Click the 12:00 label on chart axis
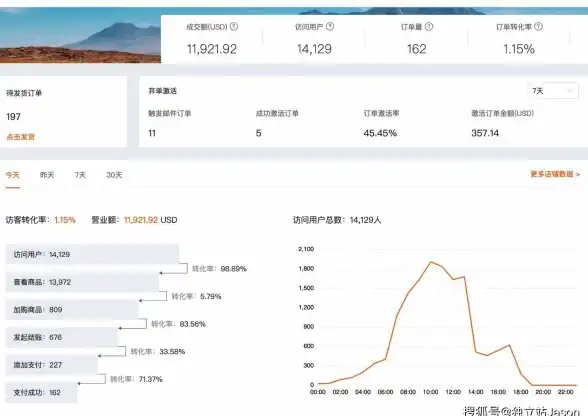 pos(453,392)
